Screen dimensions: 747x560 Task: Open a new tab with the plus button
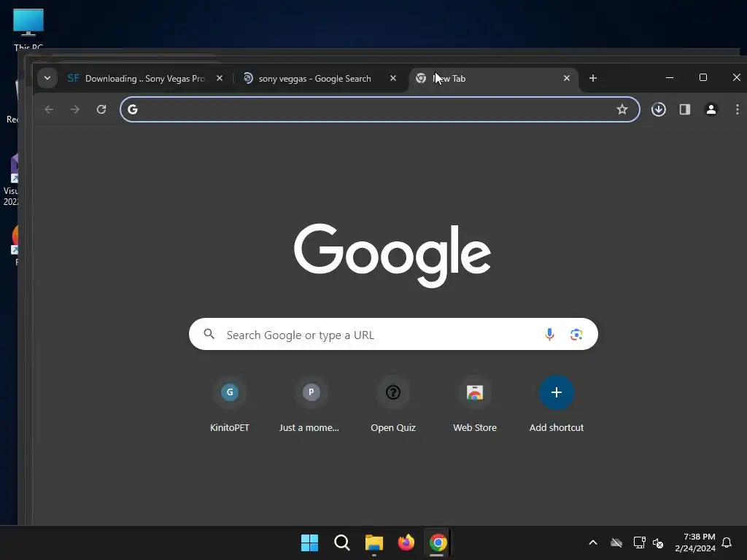click(x=592, y=78)
